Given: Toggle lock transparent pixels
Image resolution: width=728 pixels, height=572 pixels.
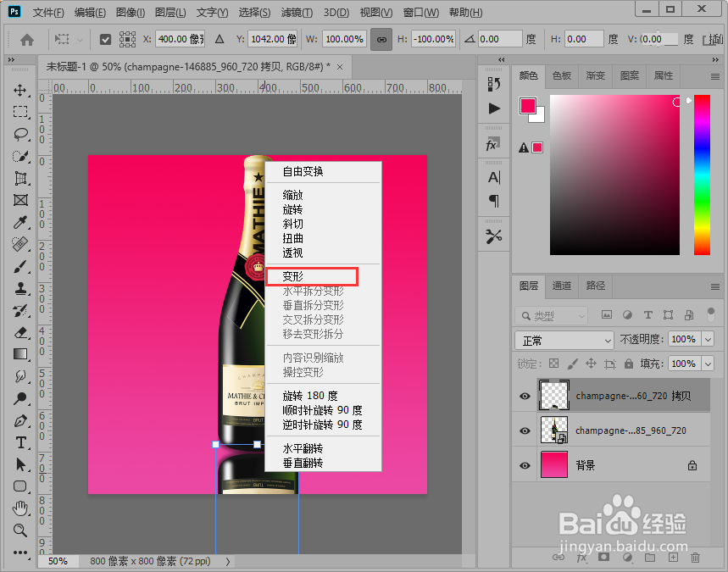Looking at the screenshot, I should 554,364.
